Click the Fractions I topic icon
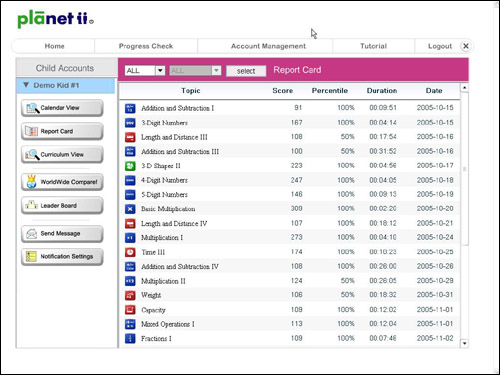 (130, 338)
